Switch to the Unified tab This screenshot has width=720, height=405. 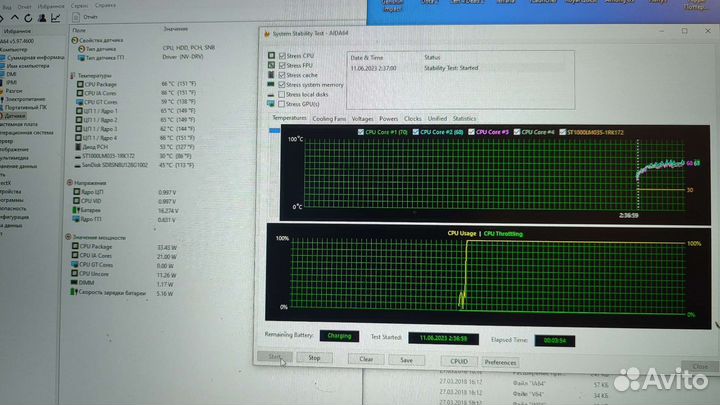click(x=437, y=118)
